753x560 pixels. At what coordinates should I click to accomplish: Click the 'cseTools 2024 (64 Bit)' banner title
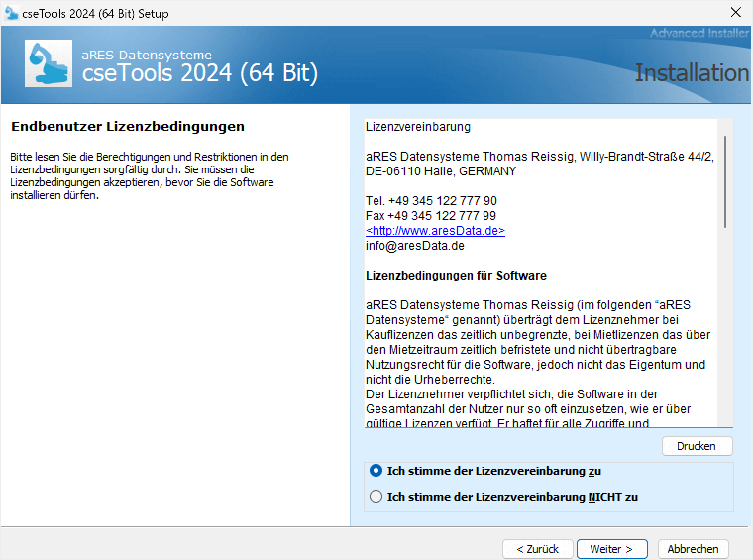click(200, 73)
